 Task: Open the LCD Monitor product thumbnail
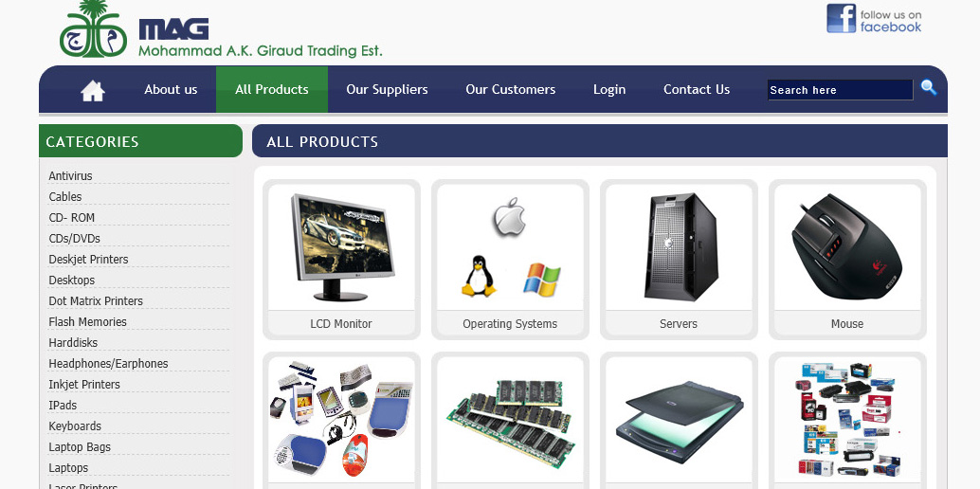(x=341, y=247)
